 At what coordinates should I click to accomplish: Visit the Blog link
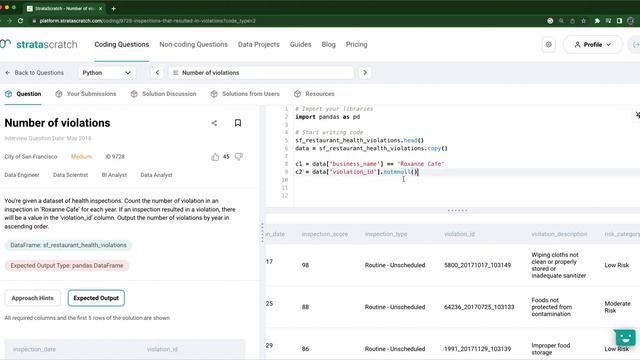[x=329, y=44]
